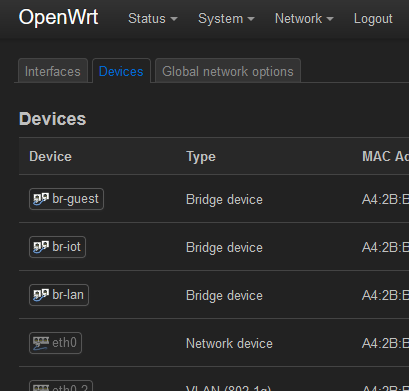409x391 pixels.
Task: Click Bridge device type in br-guest row
Action: 224,200
